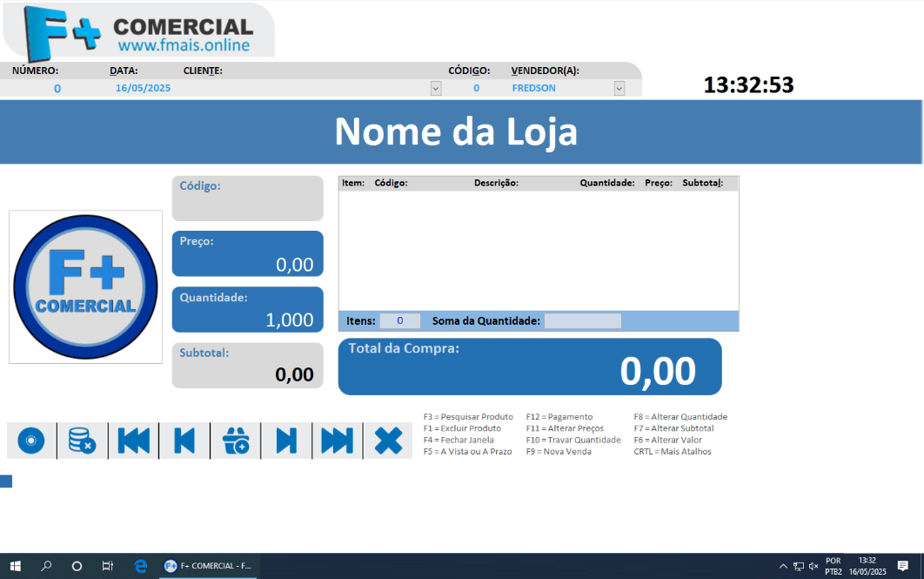
Task: Open the www.fmais.online link in header
Action: click(x=184, y=45)
